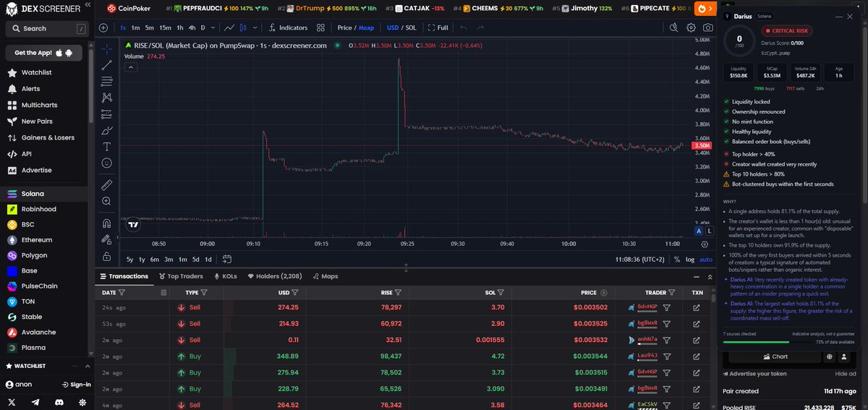Open the quick search icon in chart toolbar
868x410 pixels.
pos(673,27)
